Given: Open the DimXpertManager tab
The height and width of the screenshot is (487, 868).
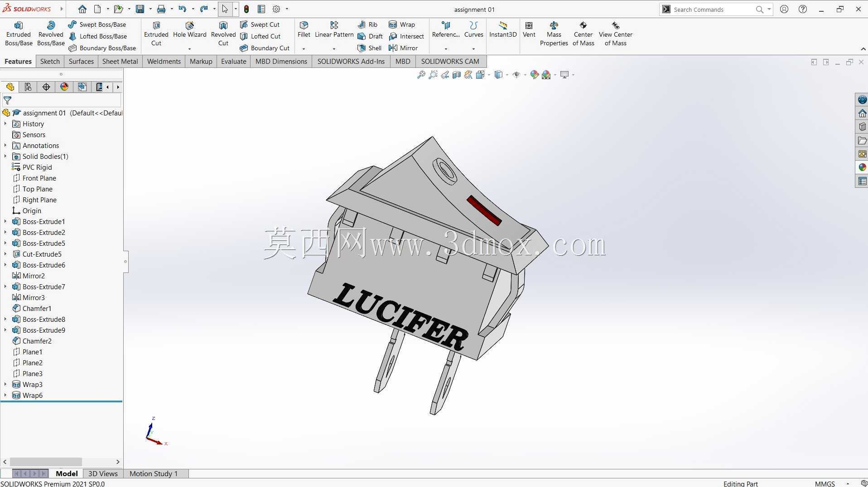Looking at the screenshot, I should coord(46,87).
